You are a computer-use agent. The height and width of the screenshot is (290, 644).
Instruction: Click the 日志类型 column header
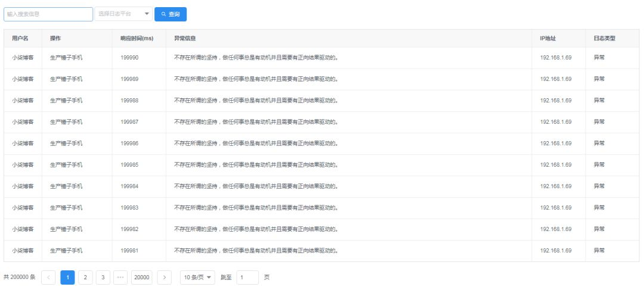coord(604,38)
